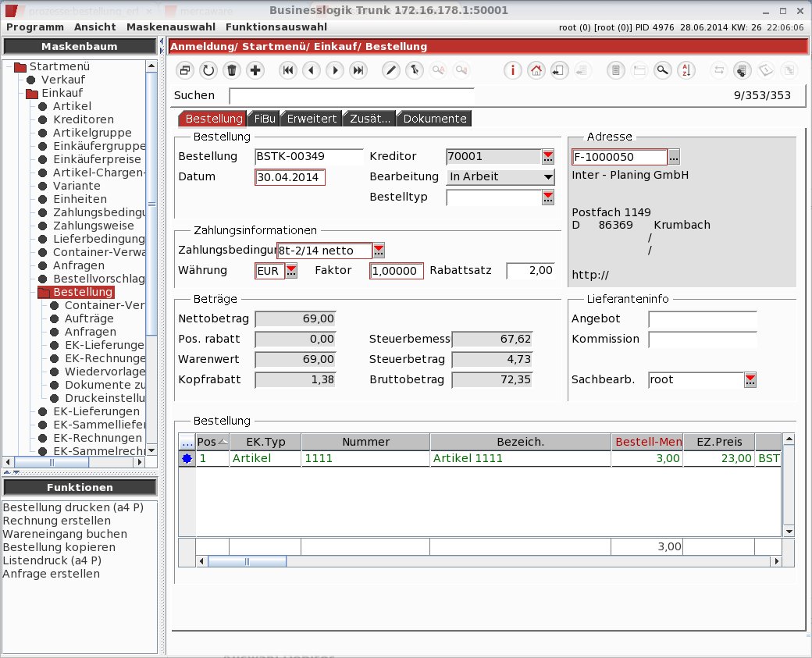The width and height of the screenshot is (812, 658).
Task: Click the trash can delete icon
Action: tap(232, 70)
